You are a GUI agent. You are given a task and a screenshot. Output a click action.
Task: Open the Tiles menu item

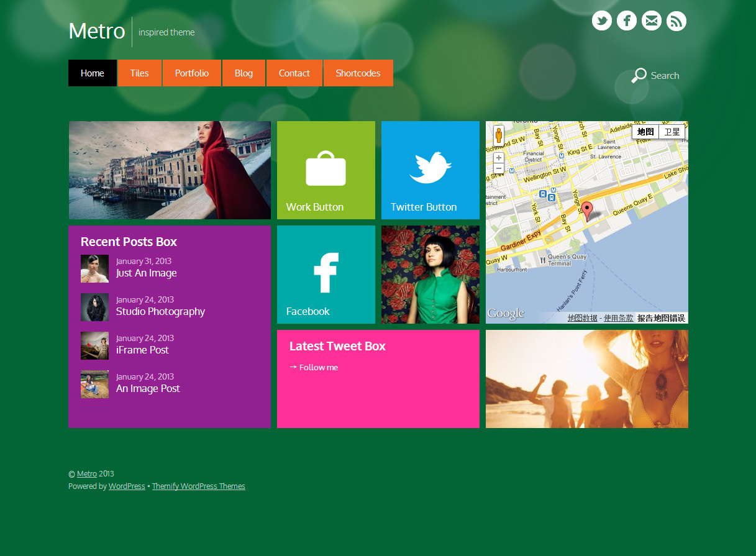click(x=140, y=73)
